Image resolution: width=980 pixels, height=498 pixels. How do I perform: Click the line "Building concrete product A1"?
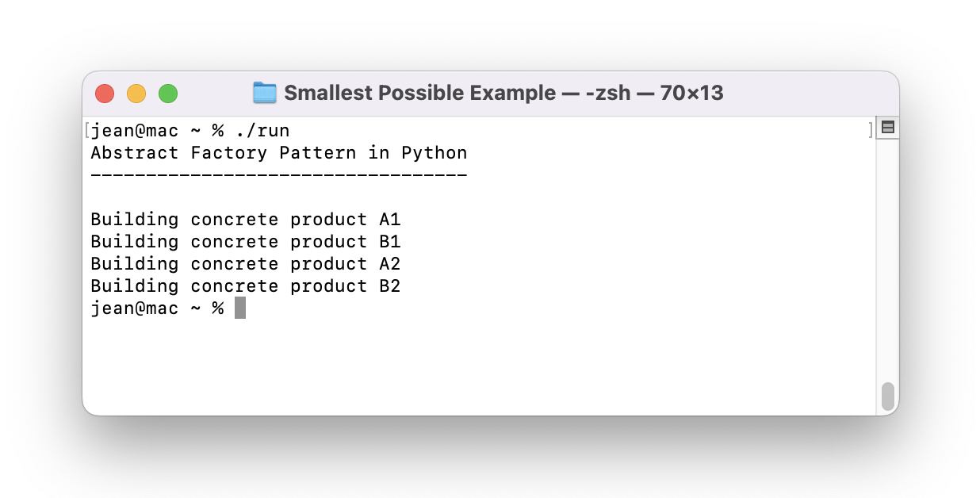coord(245,220)
